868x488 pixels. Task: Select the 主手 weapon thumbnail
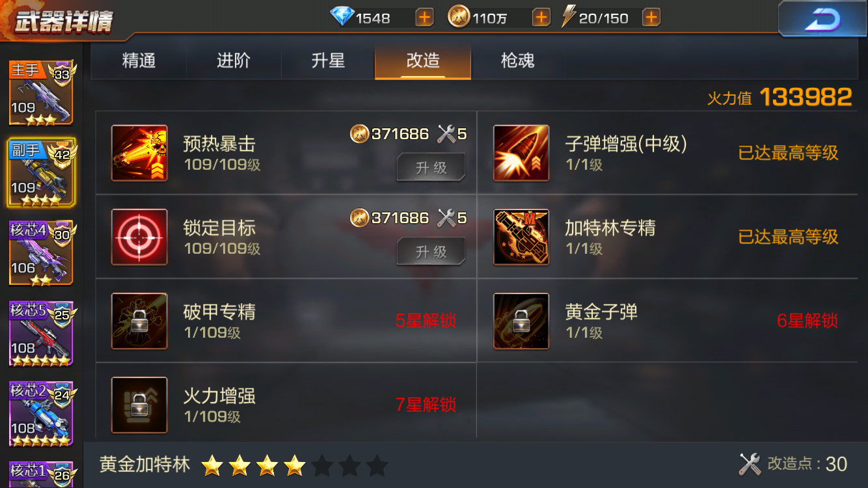(41, 92)
